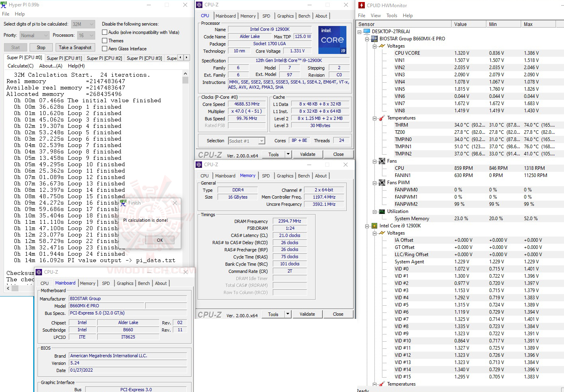Open the digits of pi dropdown showing 32M
This screenshot has width=564, height=392.
click(x=83, y=24)
